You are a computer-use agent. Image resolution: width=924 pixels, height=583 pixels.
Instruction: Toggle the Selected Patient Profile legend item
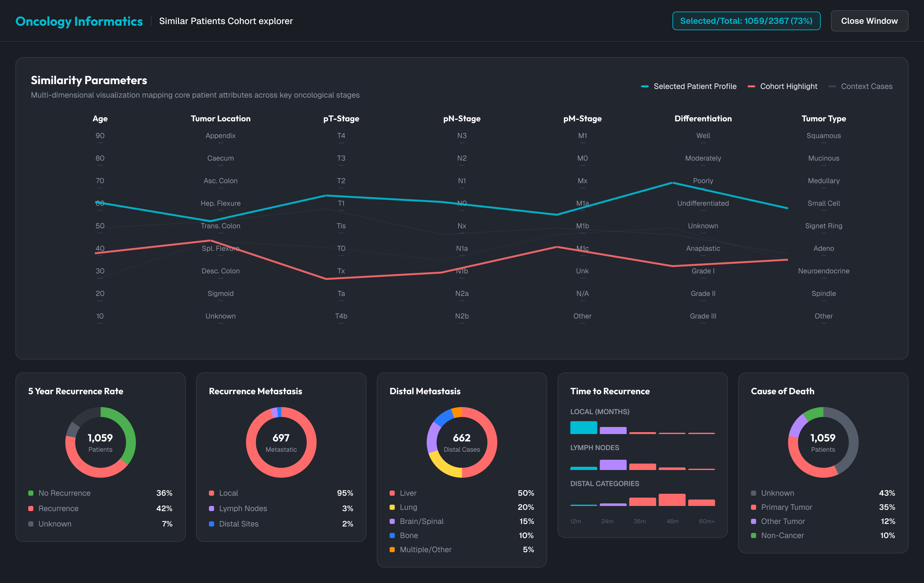pos(689,86)
